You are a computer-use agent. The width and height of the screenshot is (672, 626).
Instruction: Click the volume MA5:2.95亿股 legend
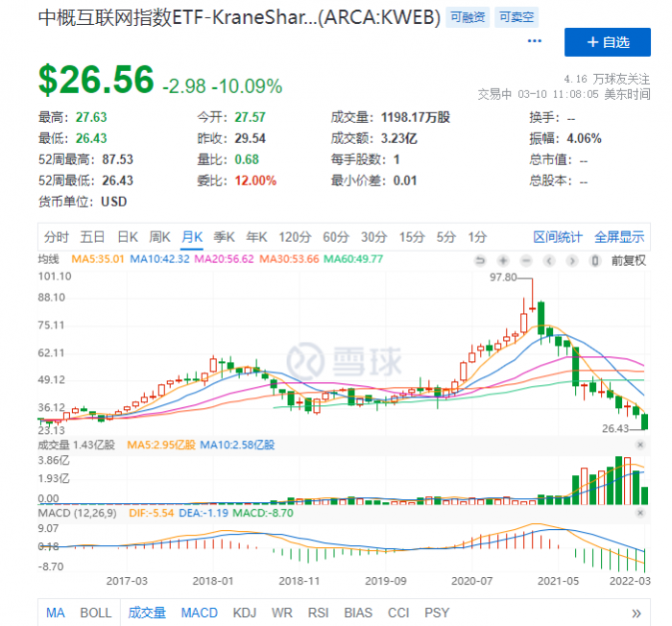161,445
